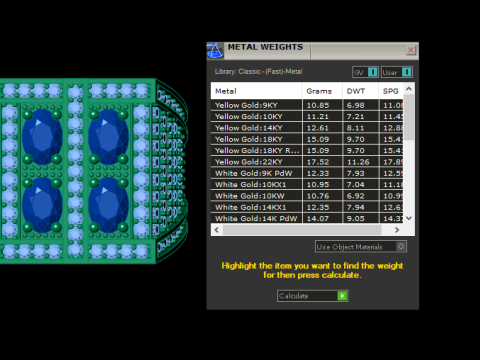The image size is (480, 360).
Task: Select the White Gold:9K PdW row
Action: [x=307, y=173]
